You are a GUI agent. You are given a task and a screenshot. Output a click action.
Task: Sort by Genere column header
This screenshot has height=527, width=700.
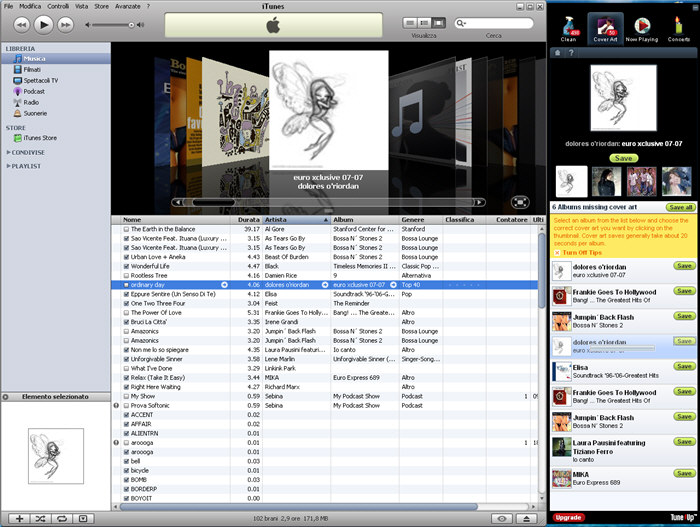[x=421, y=220]
